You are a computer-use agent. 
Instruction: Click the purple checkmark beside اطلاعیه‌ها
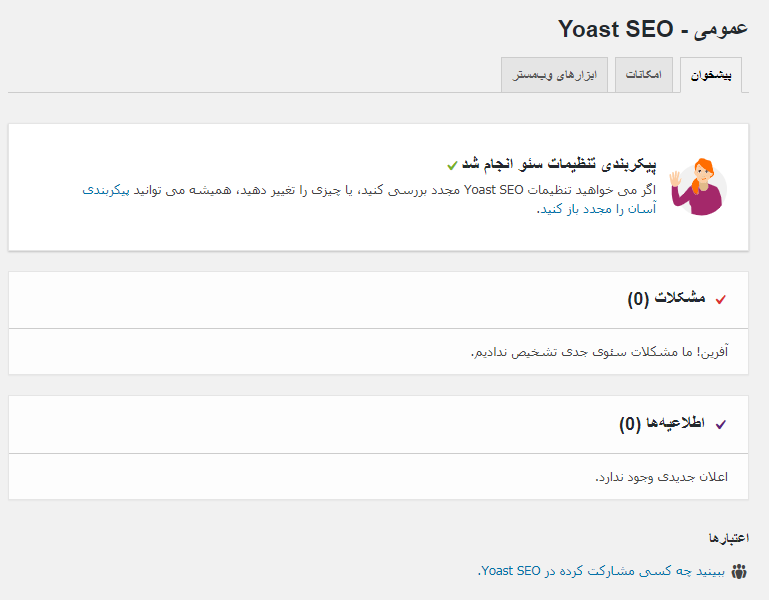coord(720,424)
